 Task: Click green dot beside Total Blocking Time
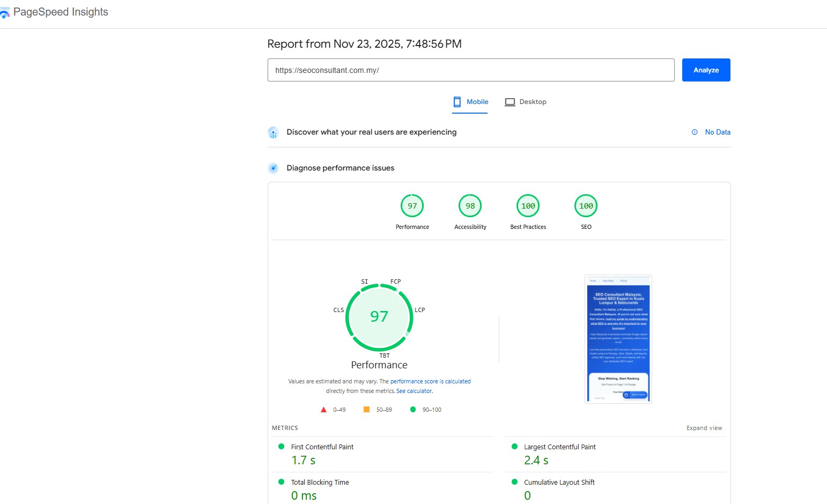281,481
